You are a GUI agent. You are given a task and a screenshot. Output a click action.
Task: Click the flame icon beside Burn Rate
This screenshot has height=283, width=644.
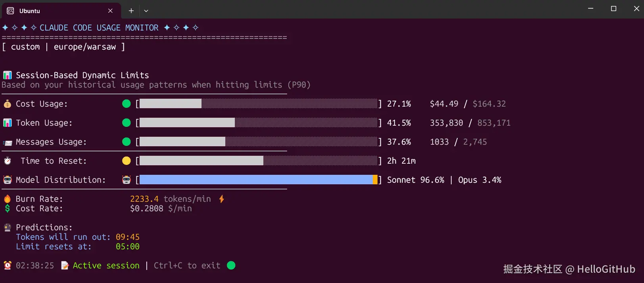(7, 199)
